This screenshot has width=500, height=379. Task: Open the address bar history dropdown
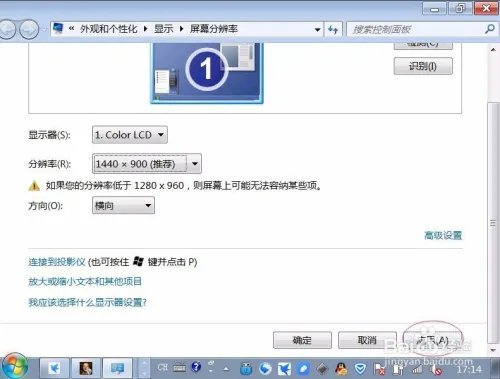pos(318,30)
